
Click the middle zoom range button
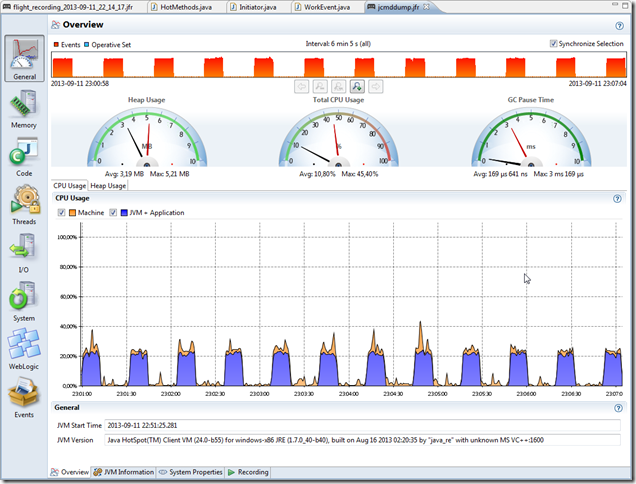point(339,86)
